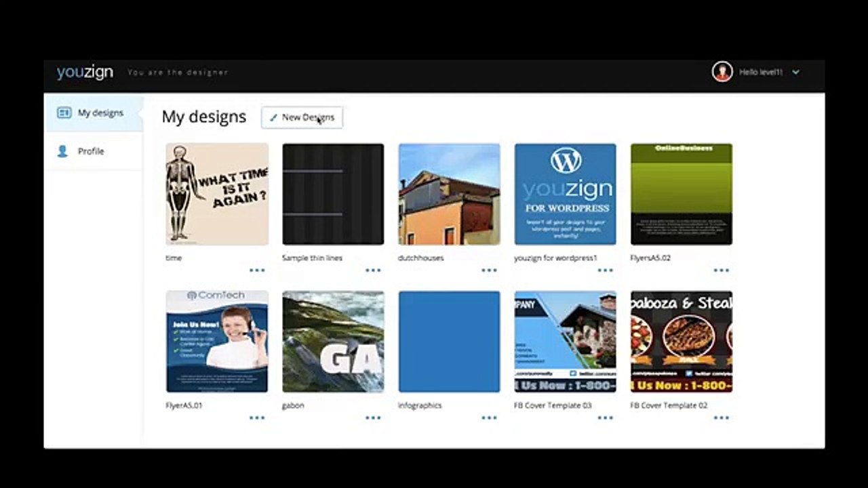Click the youzign logo
This screenshot has width=868, height=488.
[85, 73]
